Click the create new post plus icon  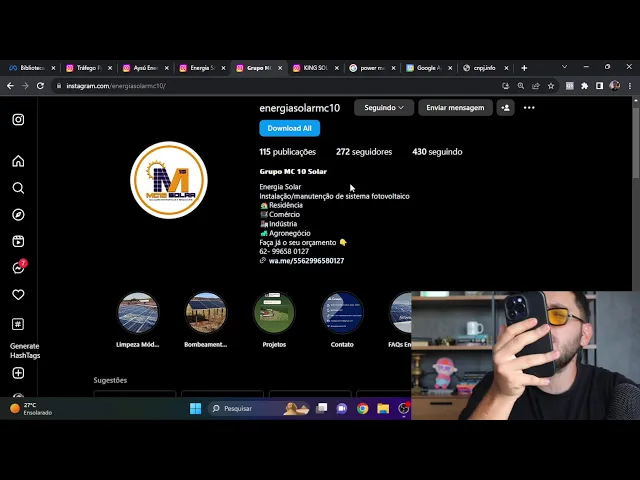click(x=18, y=373)
